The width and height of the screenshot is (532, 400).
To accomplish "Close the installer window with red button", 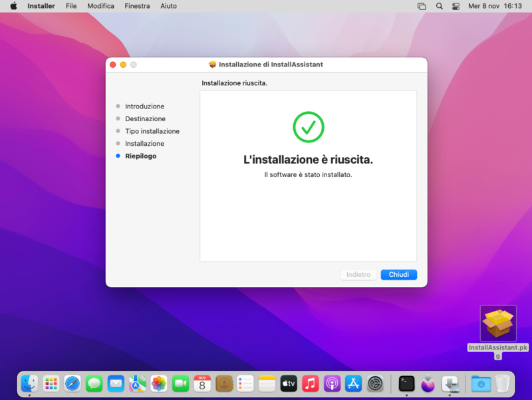I will click(113, 65).
